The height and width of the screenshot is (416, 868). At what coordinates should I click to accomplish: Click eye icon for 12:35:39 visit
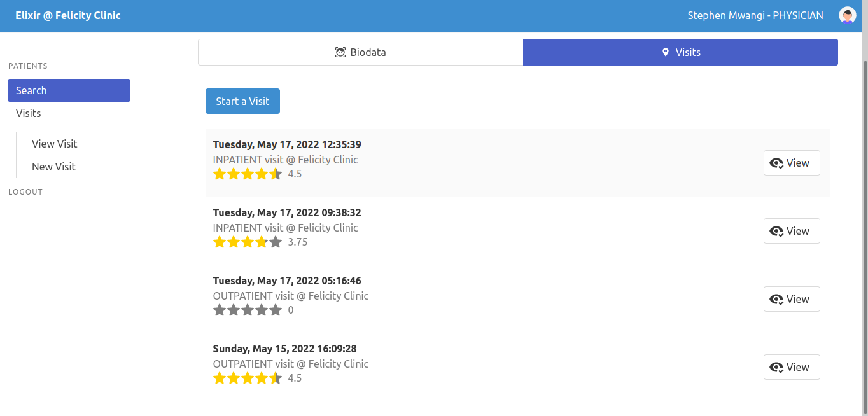point(776,163)
